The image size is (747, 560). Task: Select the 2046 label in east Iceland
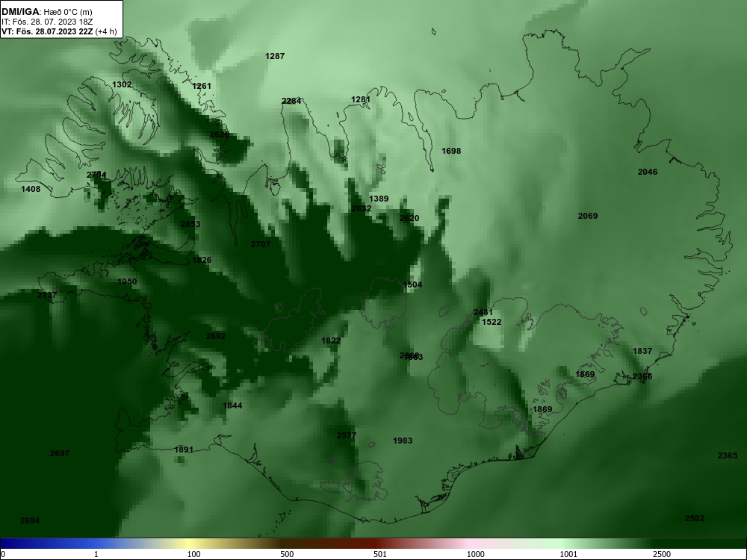coord(648,172)
